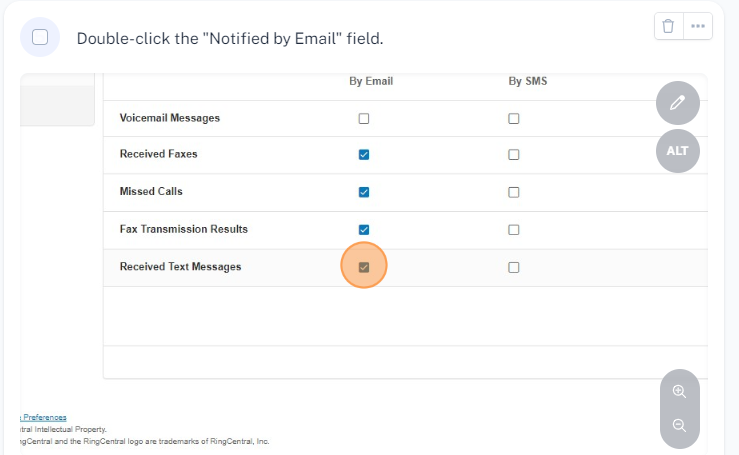The width and height of the screenshot is (739, 455).
Task: Click the step title text to edit
Action: (x=230, y=38)
